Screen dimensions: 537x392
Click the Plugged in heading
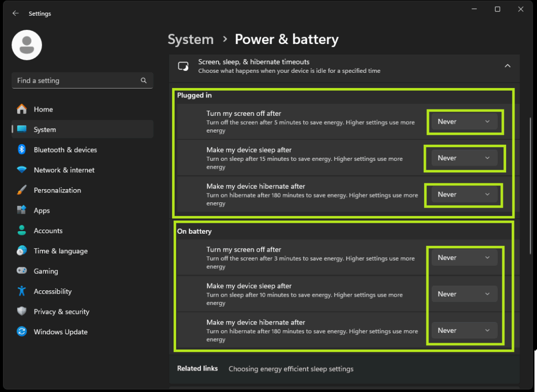(194, 95)
